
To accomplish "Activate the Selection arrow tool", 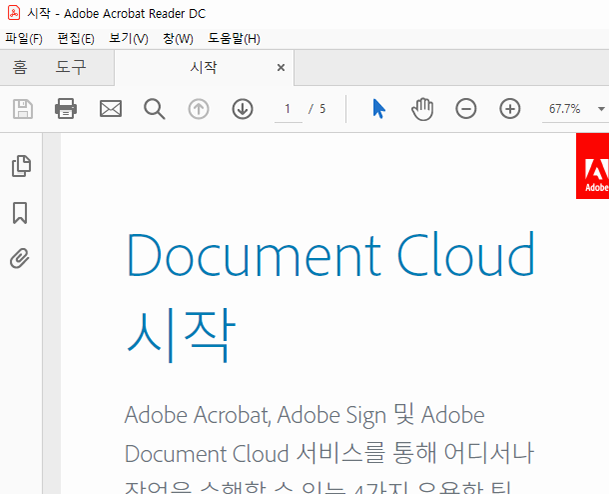I will coord(379,109).
